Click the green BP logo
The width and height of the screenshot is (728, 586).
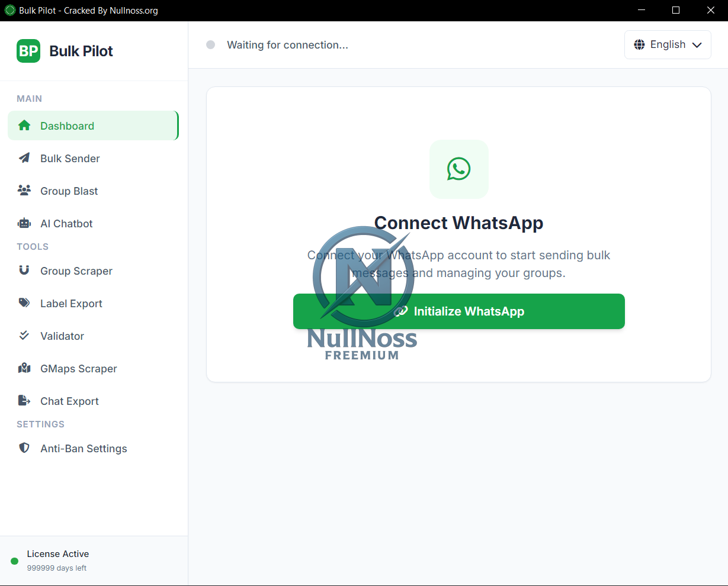28,51
